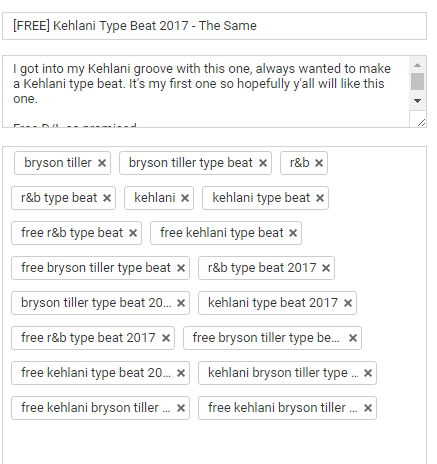Delete the "free r&b type beat 2017" tag

click(x=166, y=338)
